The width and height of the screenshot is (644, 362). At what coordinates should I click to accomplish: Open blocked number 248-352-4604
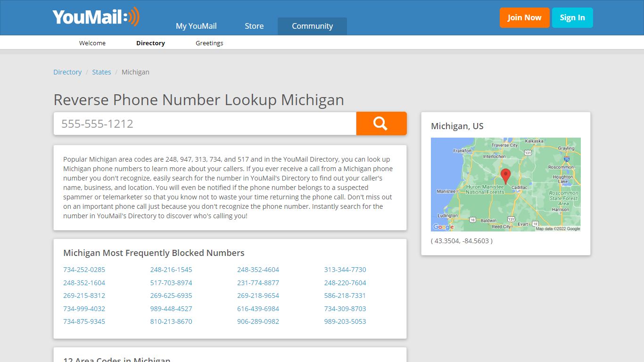coord(258,270)
